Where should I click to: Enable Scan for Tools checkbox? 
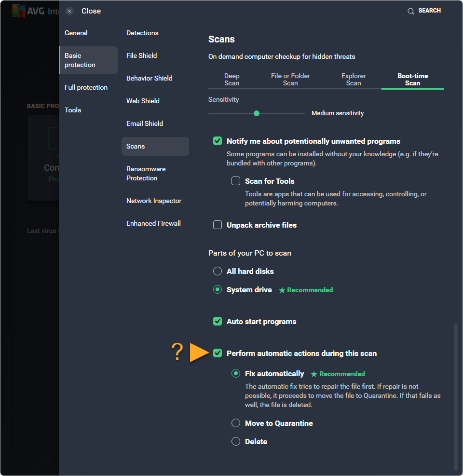pyautogui.click(x=235, y=181)
